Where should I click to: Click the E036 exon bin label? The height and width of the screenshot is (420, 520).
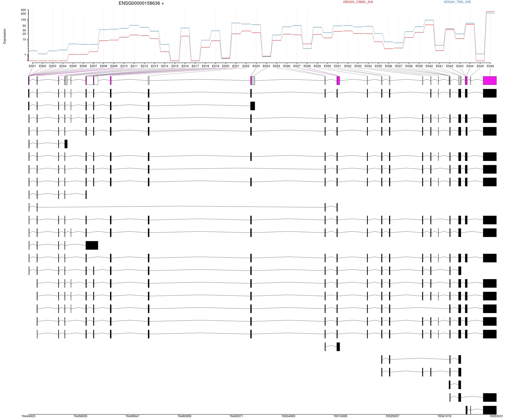(388, 66)
